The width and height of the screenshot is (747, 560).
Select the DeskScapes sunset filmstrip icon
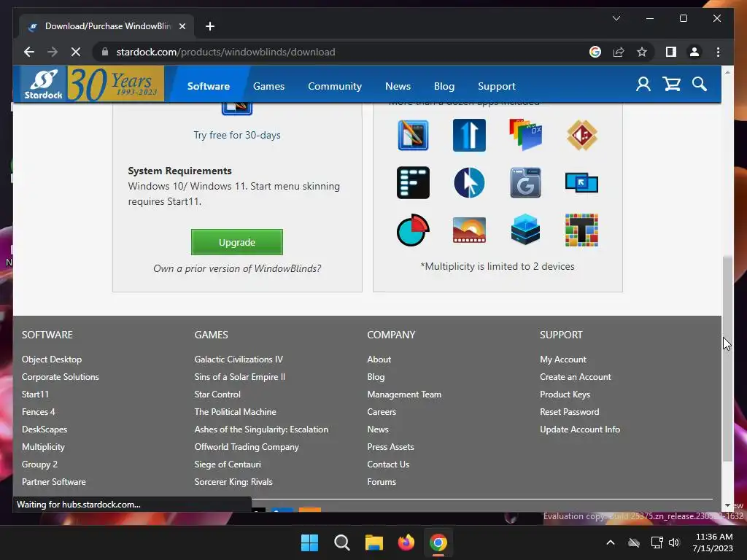[x=469, y=230]
